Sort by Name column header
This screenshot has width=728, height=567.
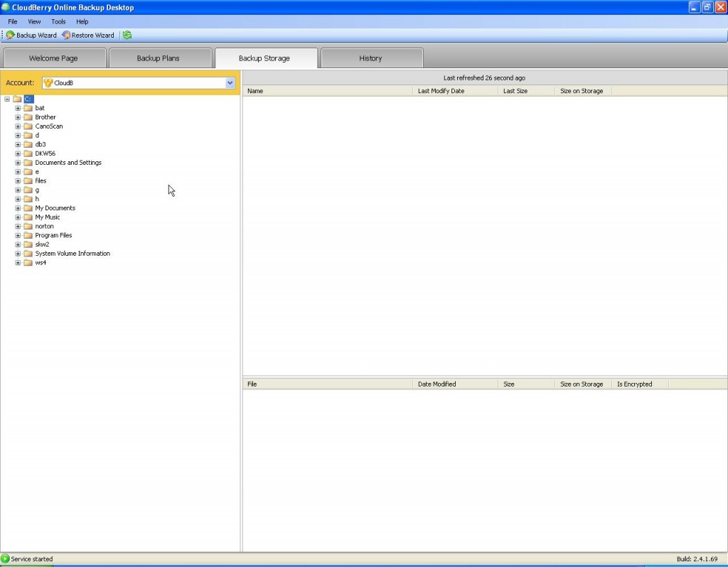328,91
